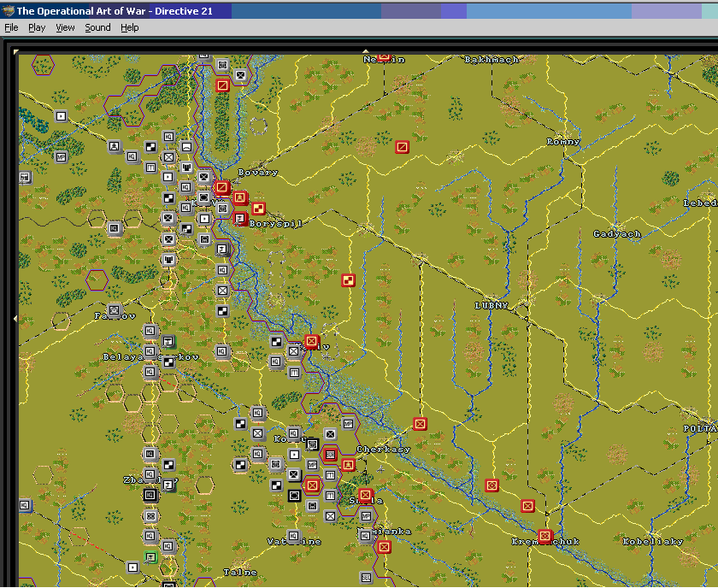
Task: Select the gray MP unit near the left map edge
Action: coord(61,157)
